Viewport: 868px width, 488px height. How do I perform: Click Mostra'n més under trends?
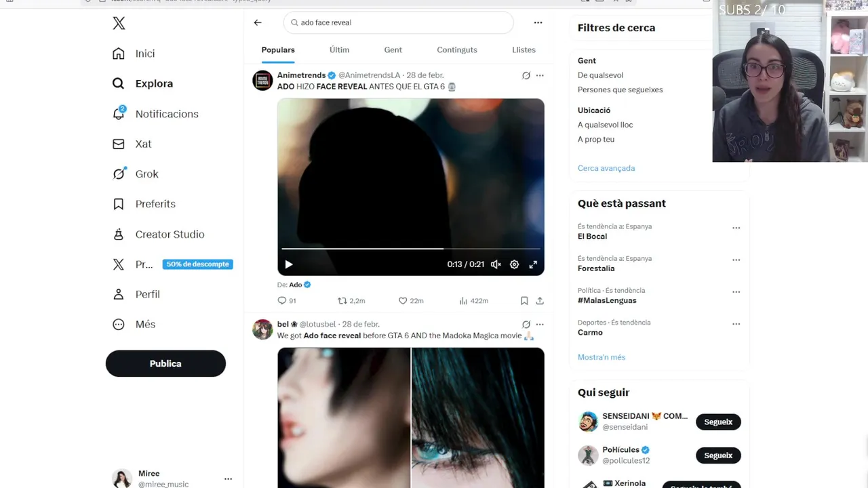[601, 357]
